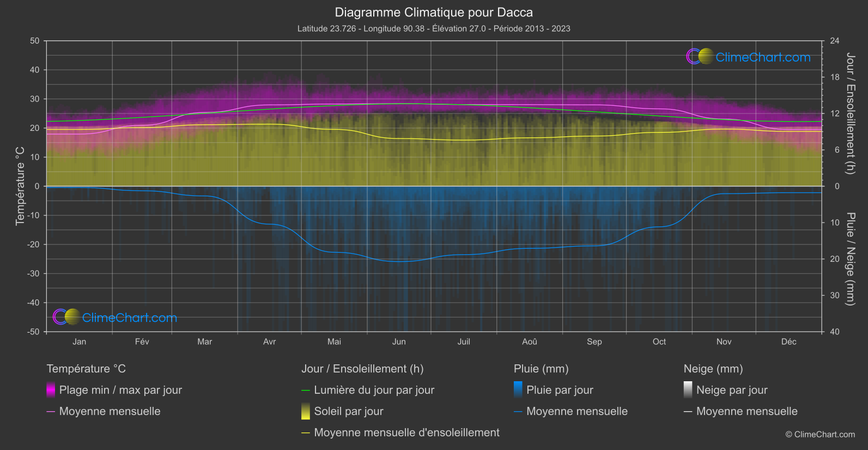Image resolution: width=868 pixels, height=450 pixels.
Task: Click the Sep month axis label
Action: (x=594, y=341)
